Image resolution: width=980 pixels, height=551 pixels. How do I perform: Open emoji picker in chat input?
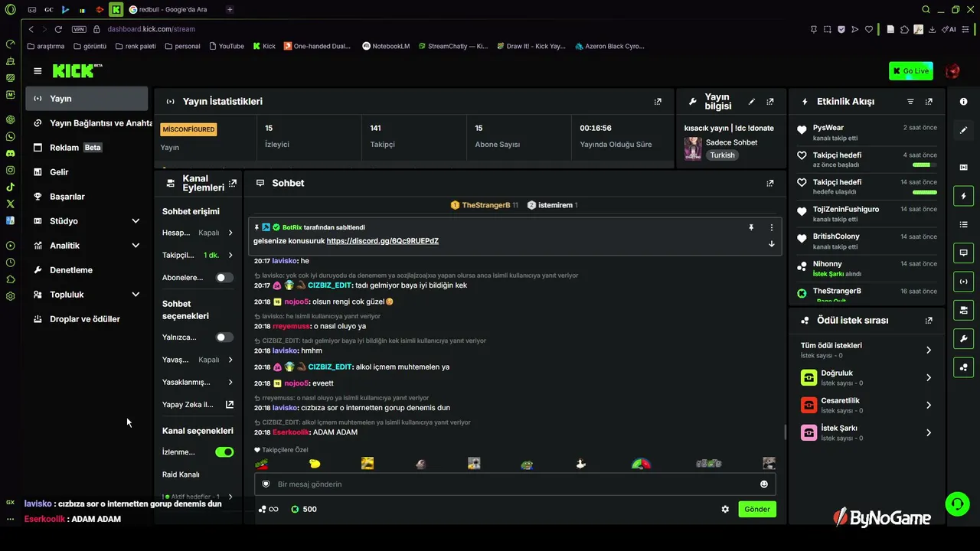[764, 484]
